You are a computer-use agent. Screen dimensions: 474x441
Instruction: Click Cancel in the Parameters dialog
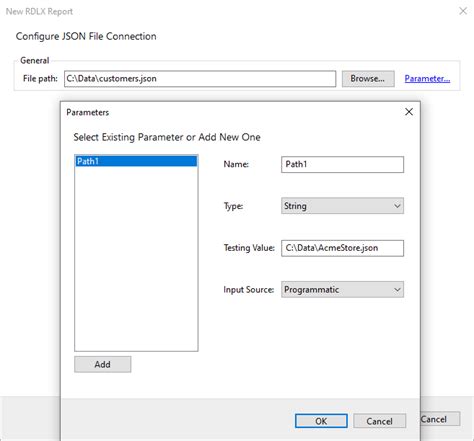[379, 421]
